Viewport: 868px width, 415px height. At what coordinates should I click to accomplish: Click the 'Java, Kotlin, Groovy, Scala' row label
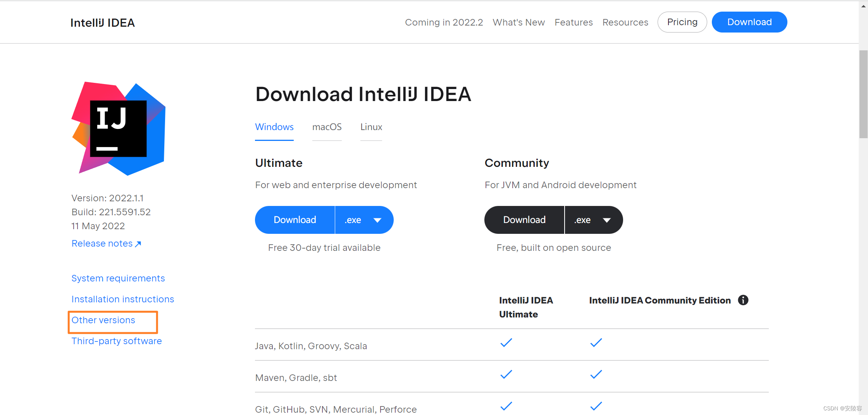pos(311,346)
